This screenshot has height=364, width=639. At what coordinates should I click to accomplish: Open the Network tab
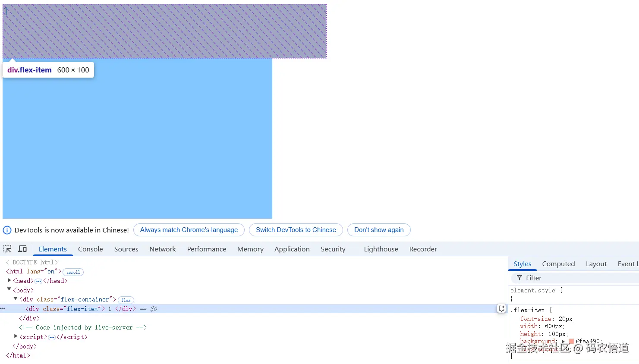tap(163, 249)
